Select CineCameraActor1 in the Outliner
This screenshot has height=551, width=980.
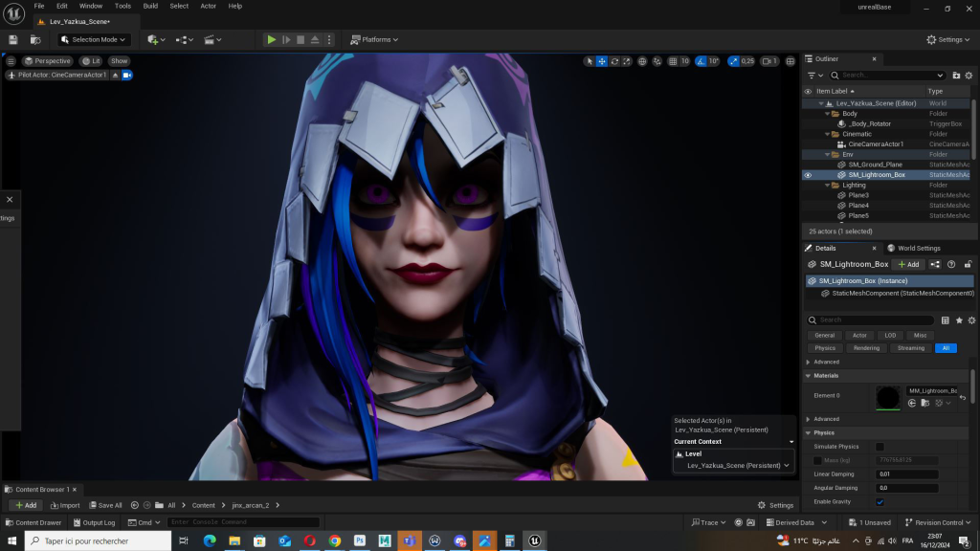click(x=876, y=144)
